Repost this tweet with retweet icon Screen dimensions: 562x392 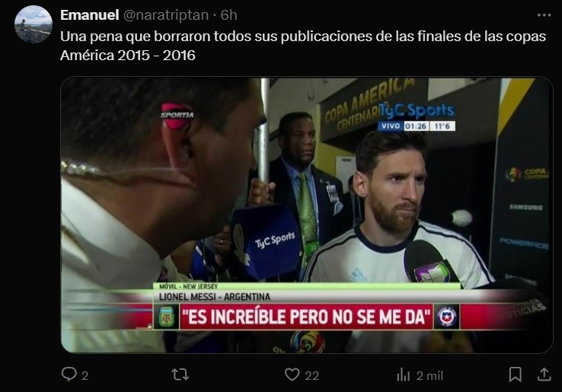(180, 374)
